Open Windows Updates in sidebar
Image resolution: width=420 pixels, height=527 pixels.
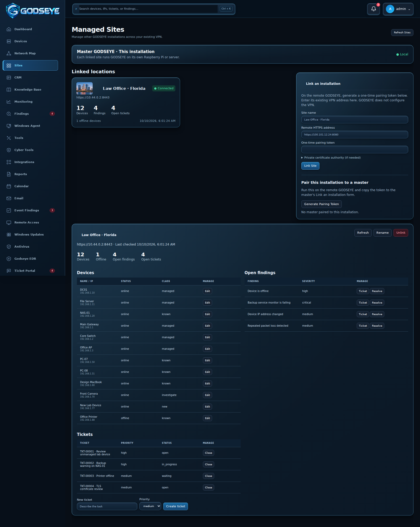30,234
